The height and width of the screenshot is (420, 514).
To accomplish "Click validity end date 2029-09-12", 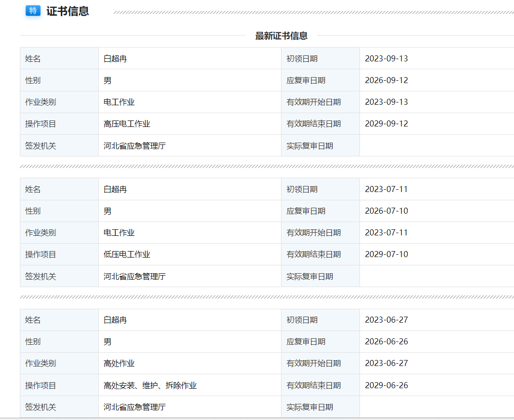I will 386,124.
